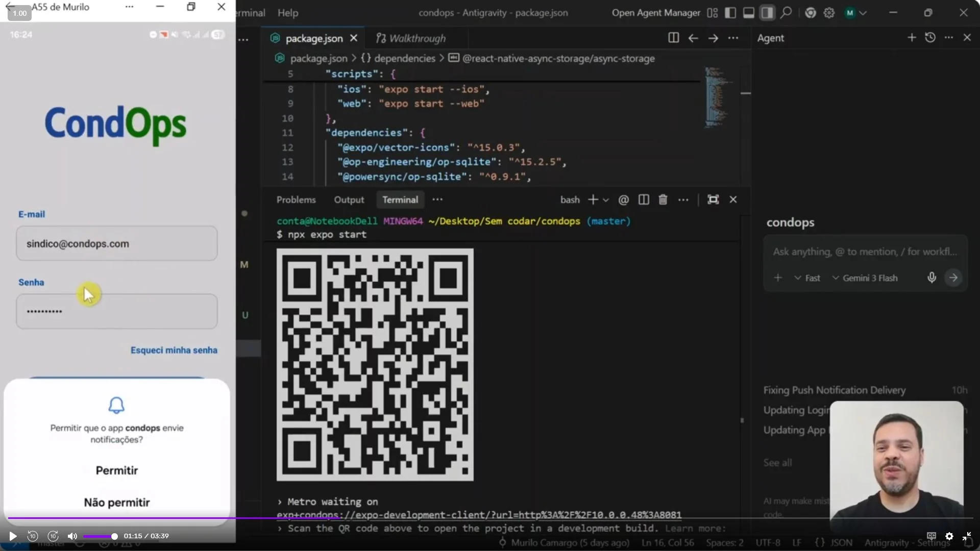Split the editor to the right

click(674, 38)
